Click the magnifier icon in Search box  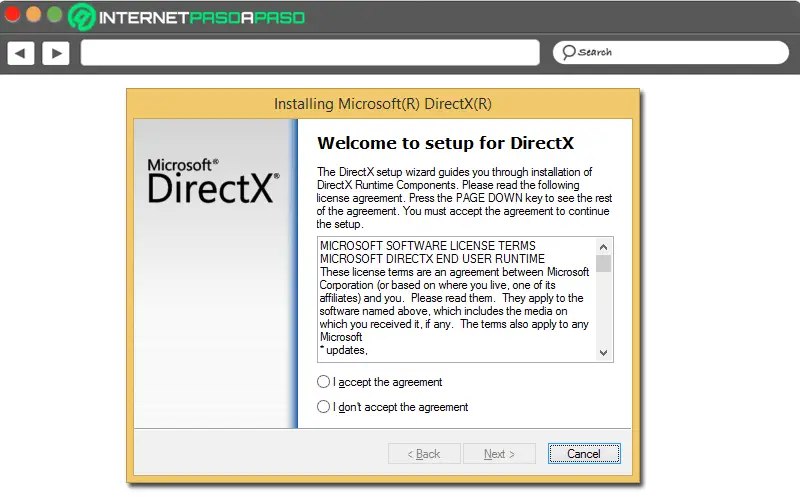[568, 52]
